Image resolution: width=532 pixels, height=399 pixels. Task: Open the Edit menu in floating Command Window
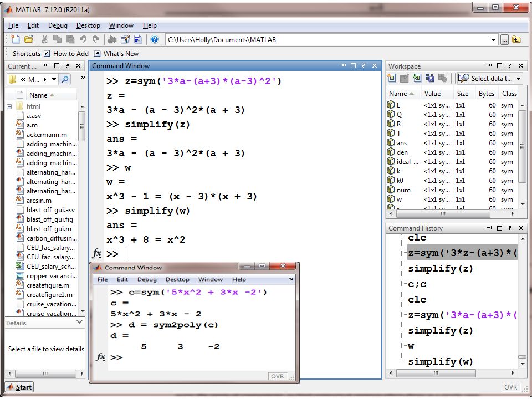[122, 279]
